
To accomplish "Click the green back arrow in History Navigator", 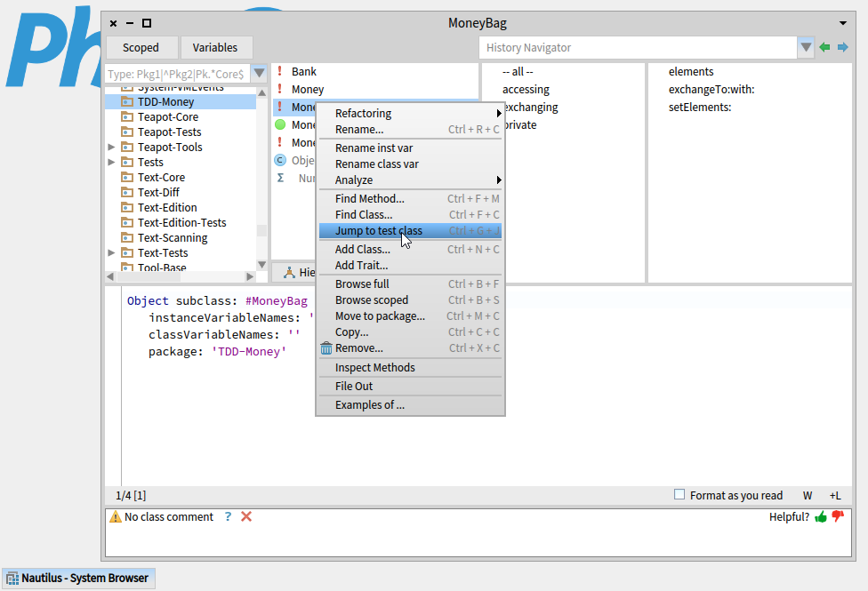I will click(824, 48).
